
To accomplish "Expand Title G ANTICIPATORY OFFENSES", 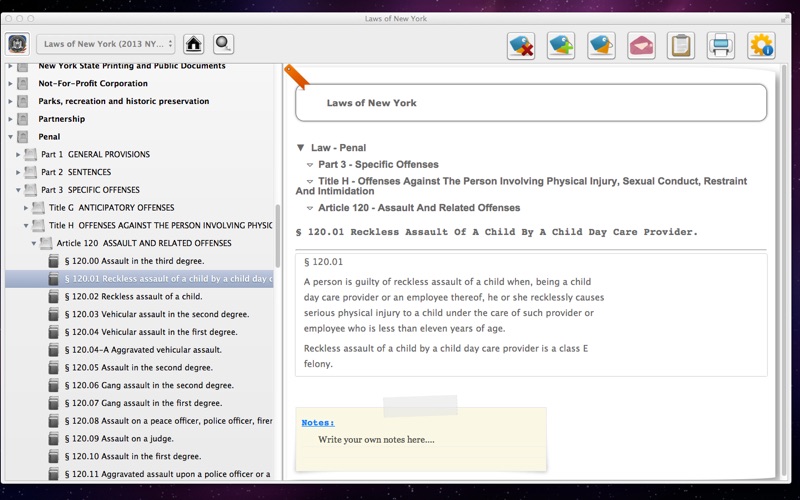I will tap(26, 208).
